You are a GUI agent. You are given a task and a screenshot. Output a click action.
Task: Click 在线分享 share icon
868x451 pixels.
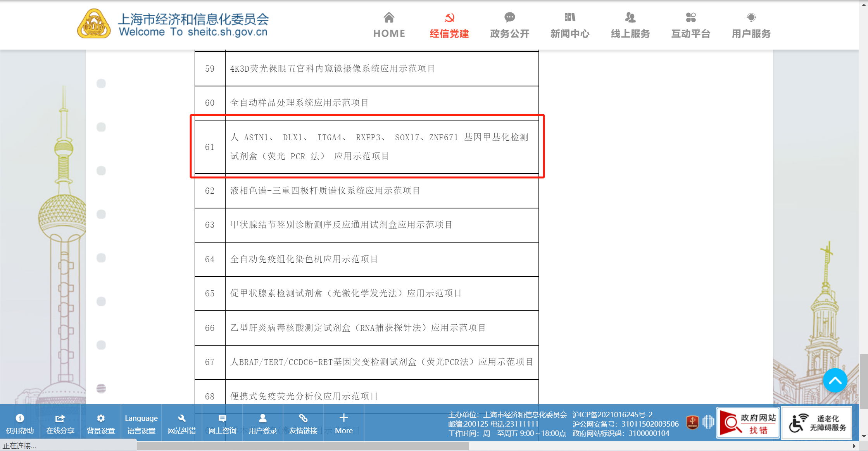click(x=60, y=423)
